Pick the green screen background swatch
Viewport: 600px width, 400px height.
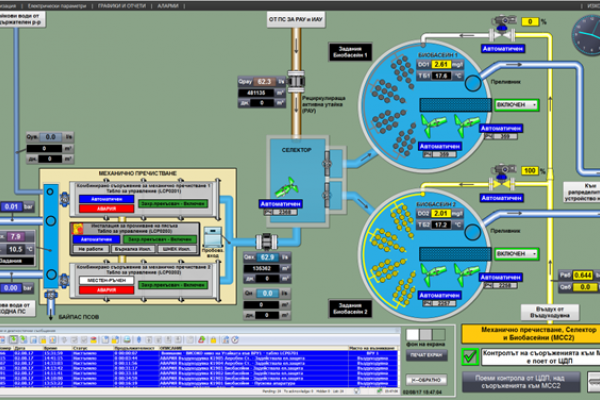[439, 335]
